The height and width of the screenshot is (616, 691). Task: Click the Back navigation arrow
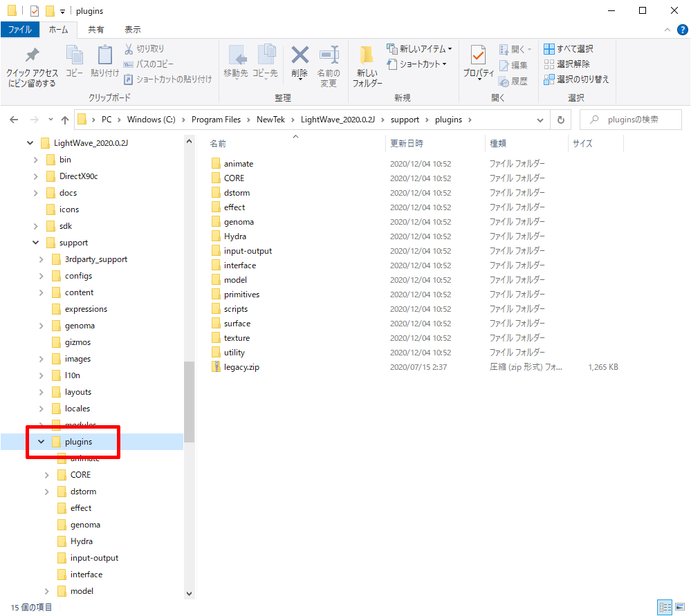click(x=14, y=120)
